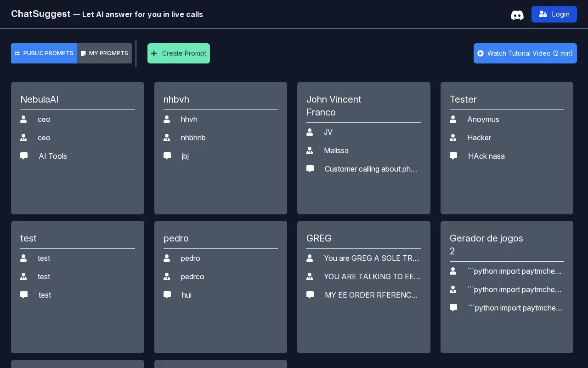
Task: Click the note icon in My Prompts tab
Action: (83, 53)
